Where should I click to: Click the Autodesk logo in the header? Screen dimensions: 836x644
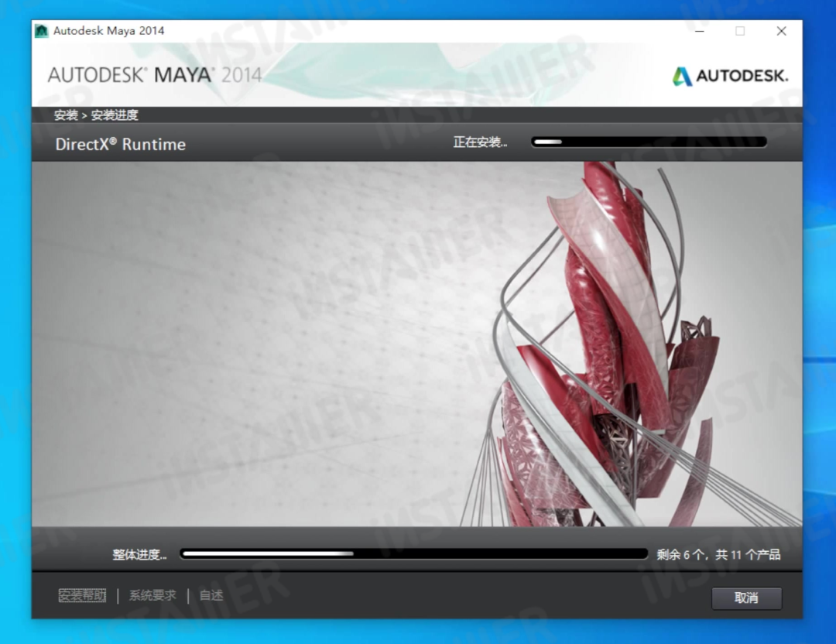[x=730, y=76]
